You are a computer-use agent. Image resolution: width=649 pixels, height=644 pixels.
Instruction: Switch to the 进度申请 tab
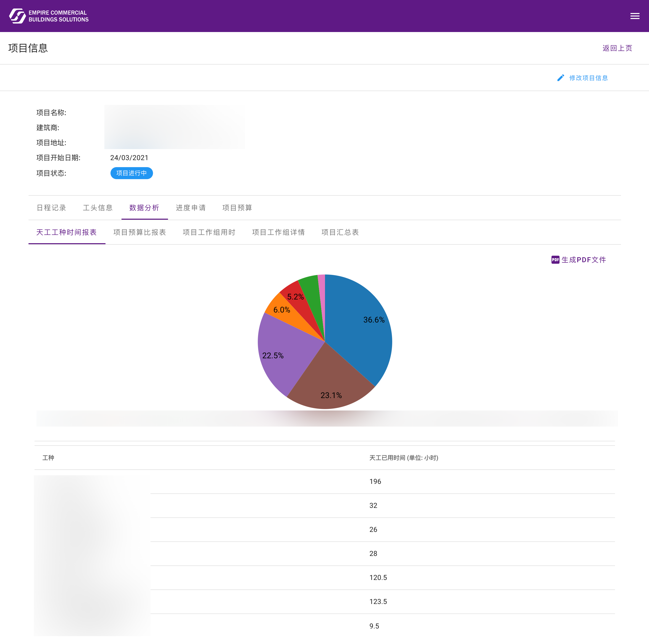tap(191, 208)
